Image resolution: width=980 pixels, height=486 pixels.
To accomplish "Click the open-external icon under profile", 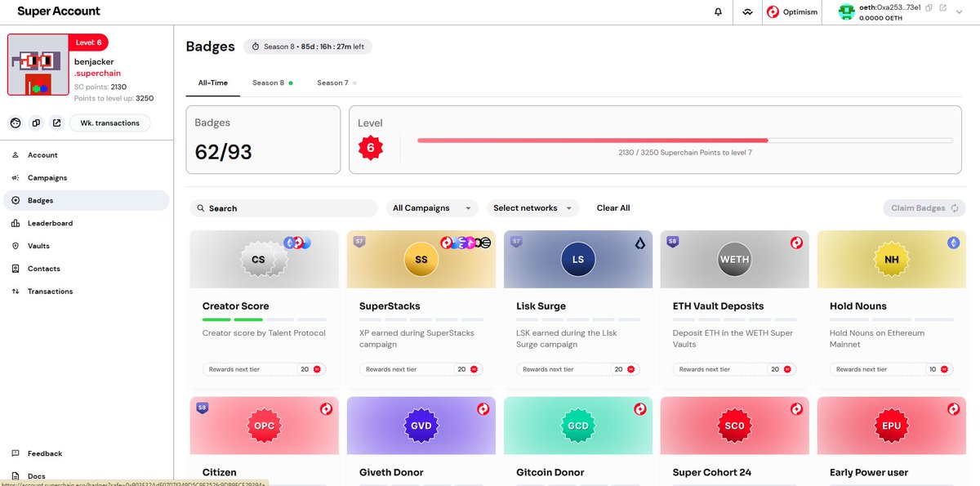I will (x=56, y=123).
